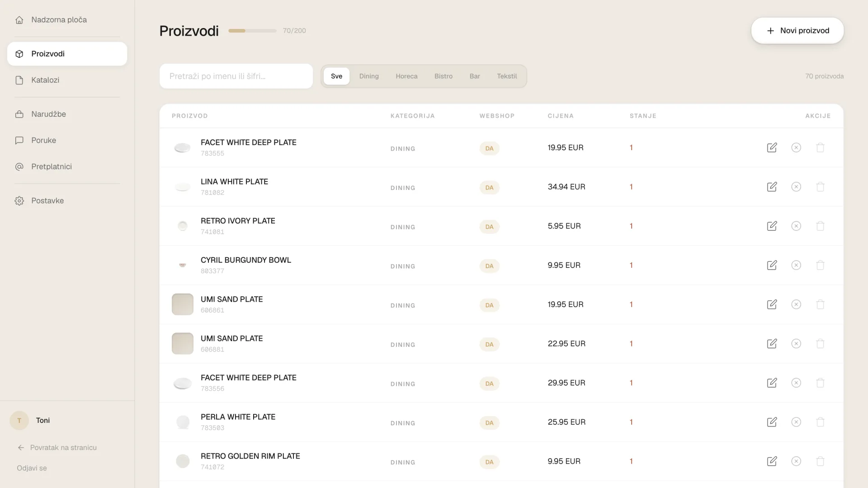The width and height of the screenshot is (868, 488).
Task: Click the Novi proizvod button
Action: [797, 31]
